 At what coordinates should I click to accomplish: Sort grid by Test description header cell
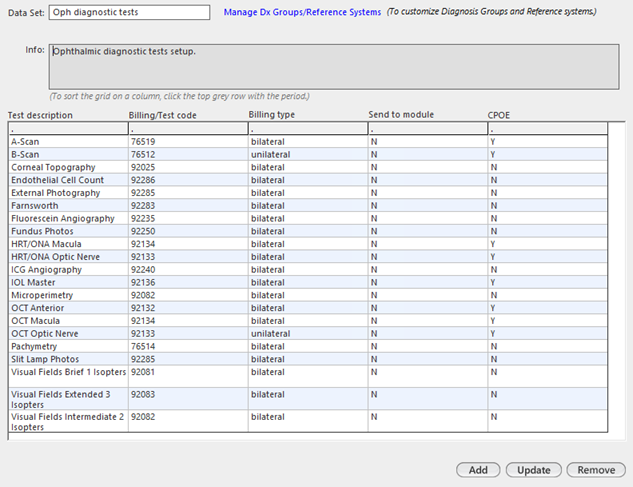(x=68, y=129)
